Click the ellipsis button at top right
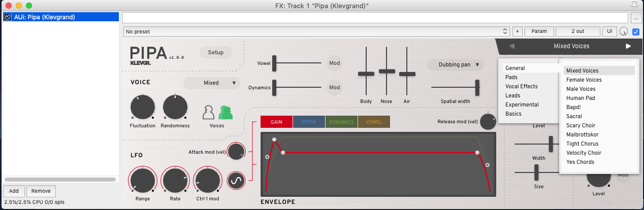 pyautogui.click(x=636, y=18)
